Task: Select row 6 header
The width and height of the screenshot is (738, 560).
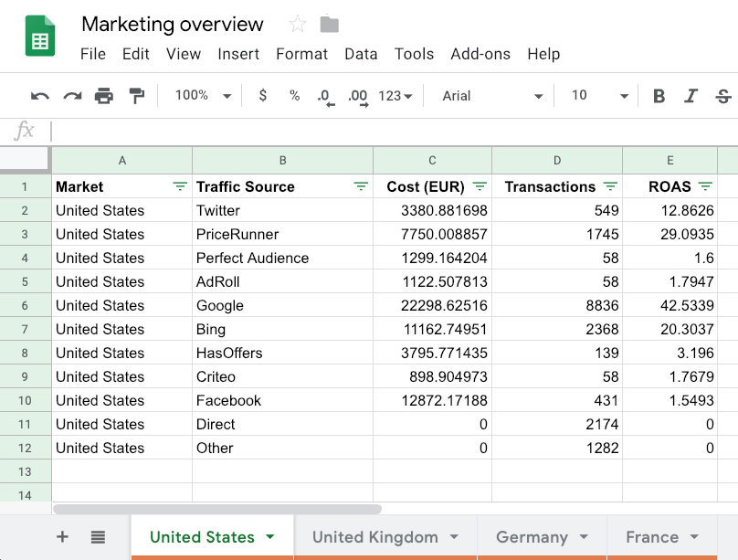Action: point(25,305)
